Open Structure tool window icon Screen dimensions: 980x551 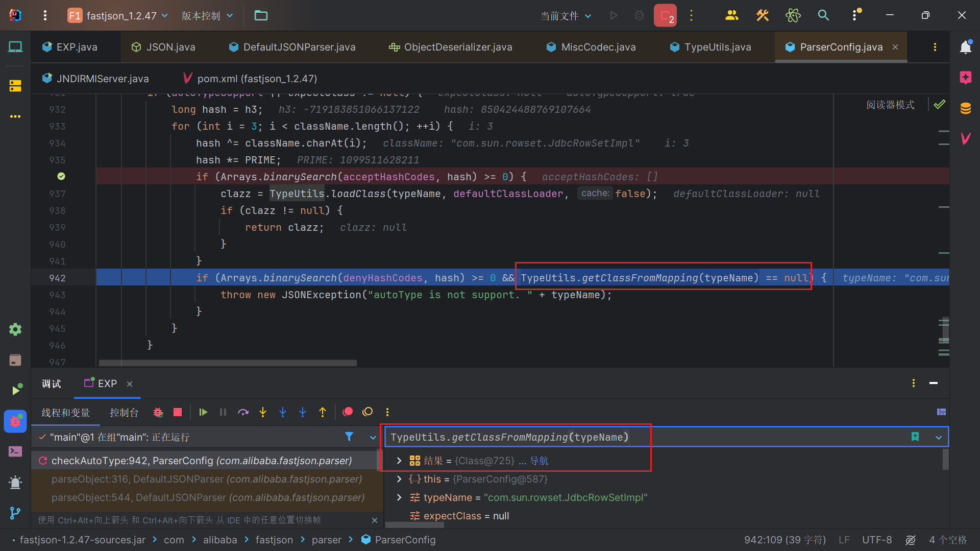15,86
